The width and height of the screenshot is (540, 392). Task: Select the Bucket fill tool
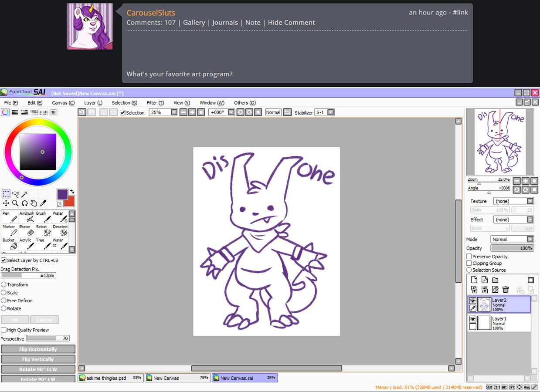[10, 243]
